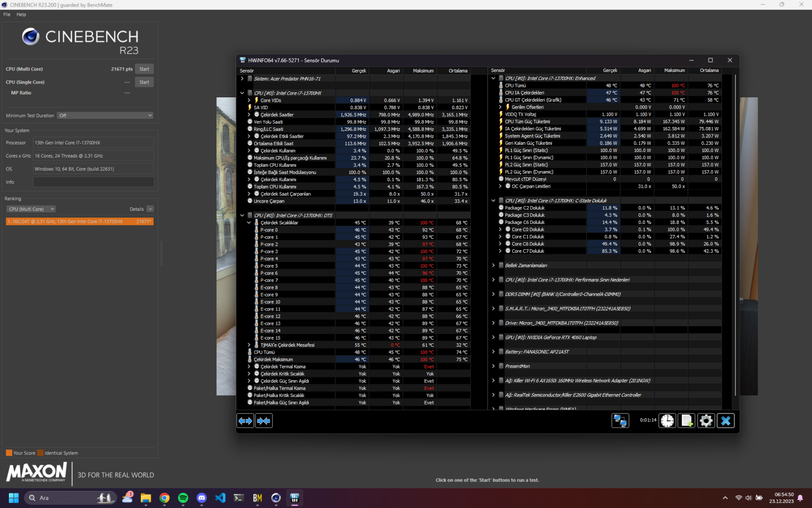Start logging with the document plus icon
Image resolution: width=812 pixels, height=508 pixels.
click(x=687, y=421)
